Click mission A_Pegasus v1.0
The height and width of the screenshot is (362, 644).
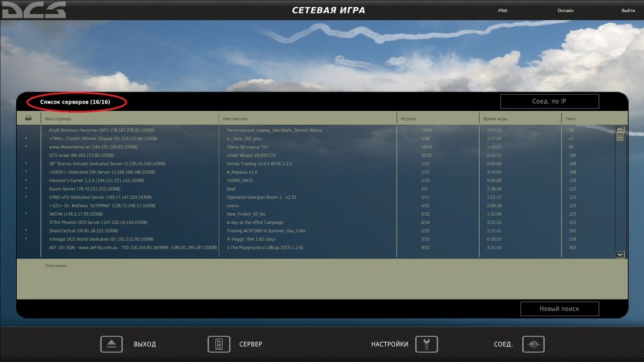pyautogui.click(x=242, y=172)
